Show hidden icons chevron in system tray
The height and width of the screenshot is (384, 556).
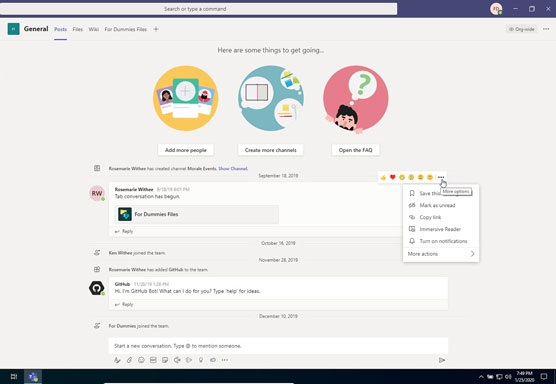pyautogui.click(x=481, y=377)
